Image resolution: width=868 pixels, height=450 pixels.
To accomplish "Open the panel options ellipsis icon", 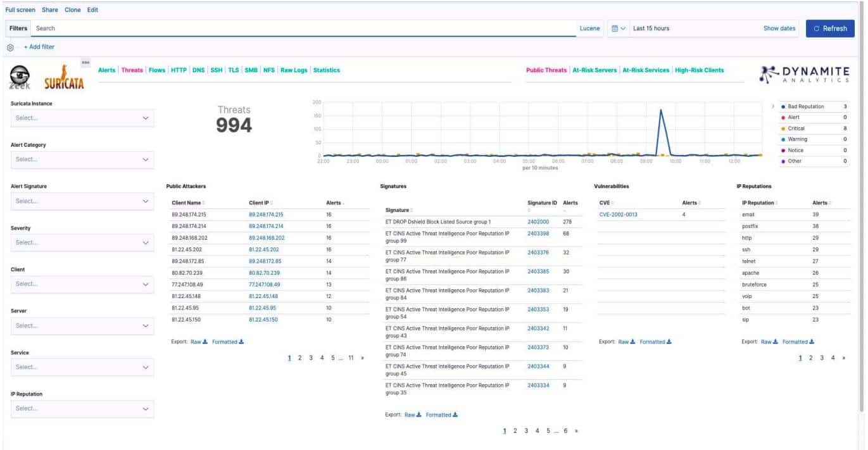I will click(85, 62).
